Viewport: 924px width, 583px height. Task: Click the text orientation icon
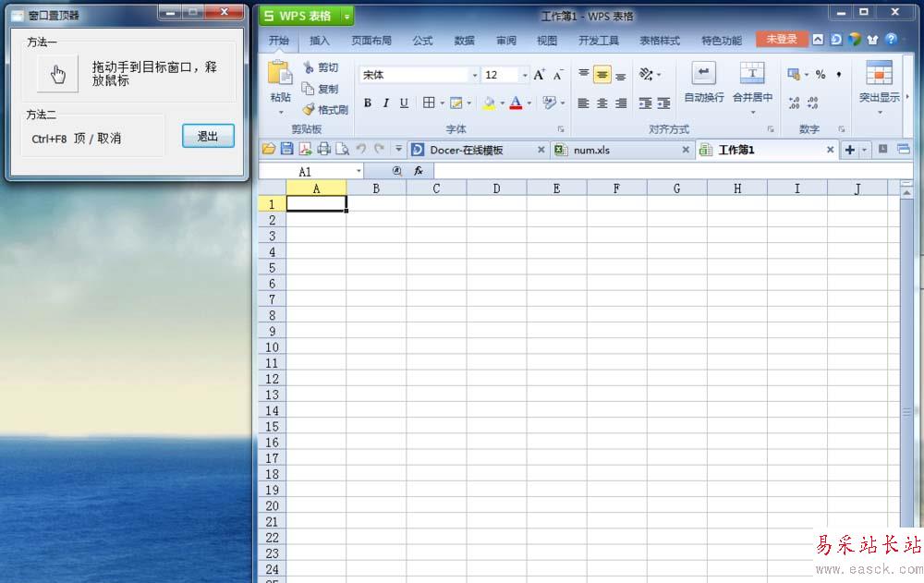[x=647, y=74]
